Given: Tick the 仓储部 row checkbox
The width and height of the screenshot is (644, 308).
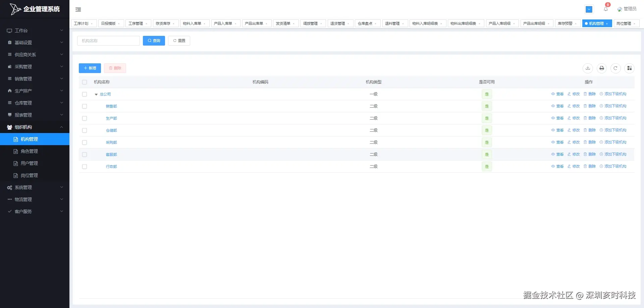Looking at the screenshot, I should [85, 130].
